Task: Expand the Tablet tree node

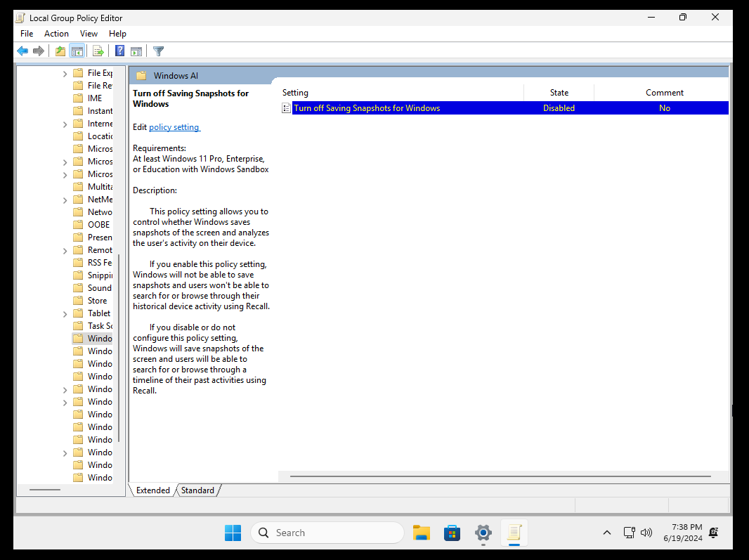Action: click(x=65, y=314)
